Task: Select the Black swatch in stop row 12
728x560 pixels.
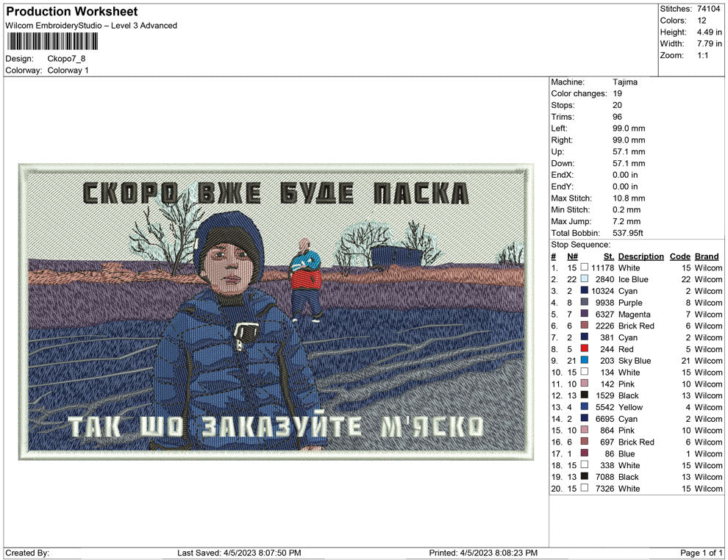Action: pyautogui.click(x=585, y=395)
